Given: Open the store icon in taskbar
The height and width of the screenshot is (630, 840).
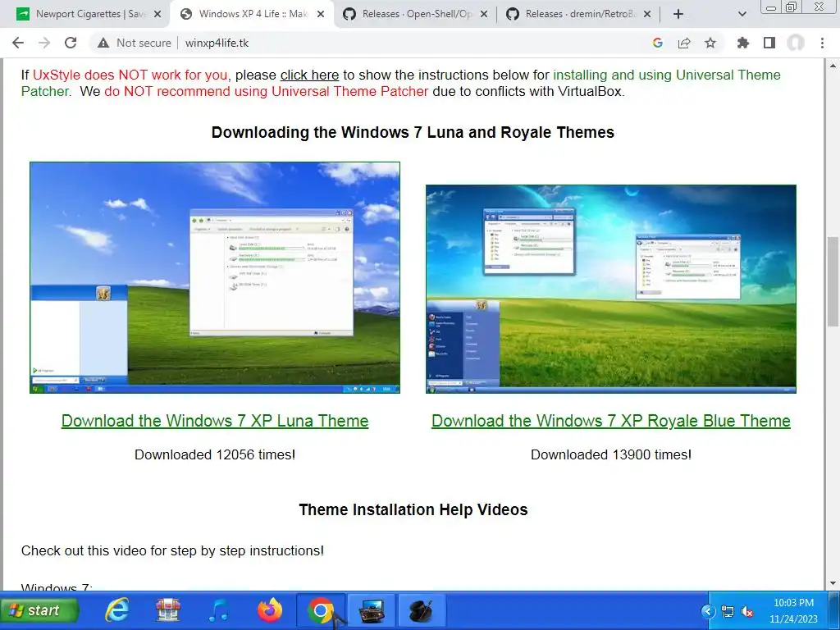Looking at the screenshot, I should [167, 610].
